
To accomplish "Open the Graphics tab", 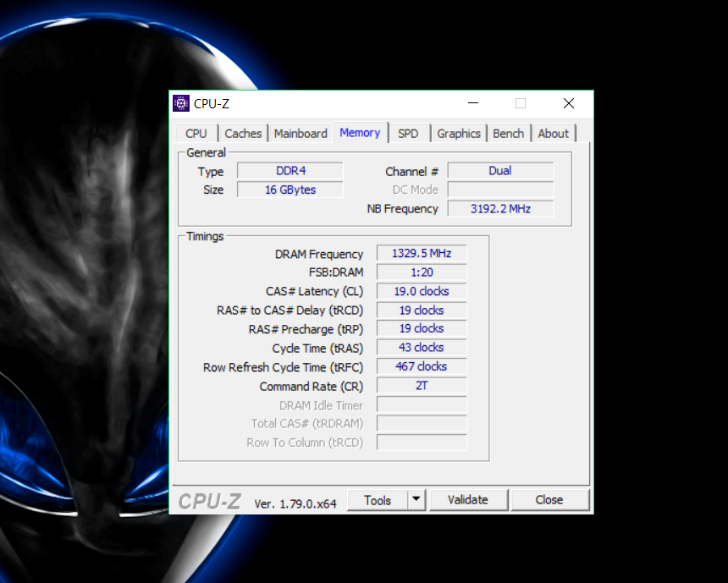I will click(459, 134).
